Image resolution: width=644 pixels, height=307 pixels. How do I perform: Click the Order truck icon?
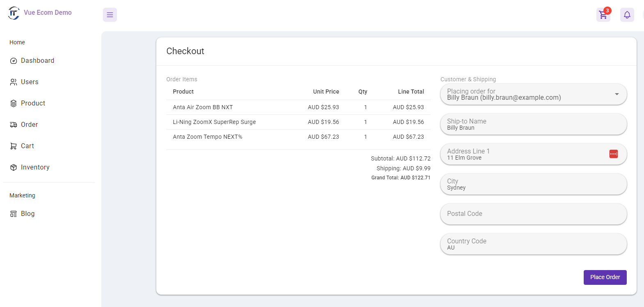[14, 125]
